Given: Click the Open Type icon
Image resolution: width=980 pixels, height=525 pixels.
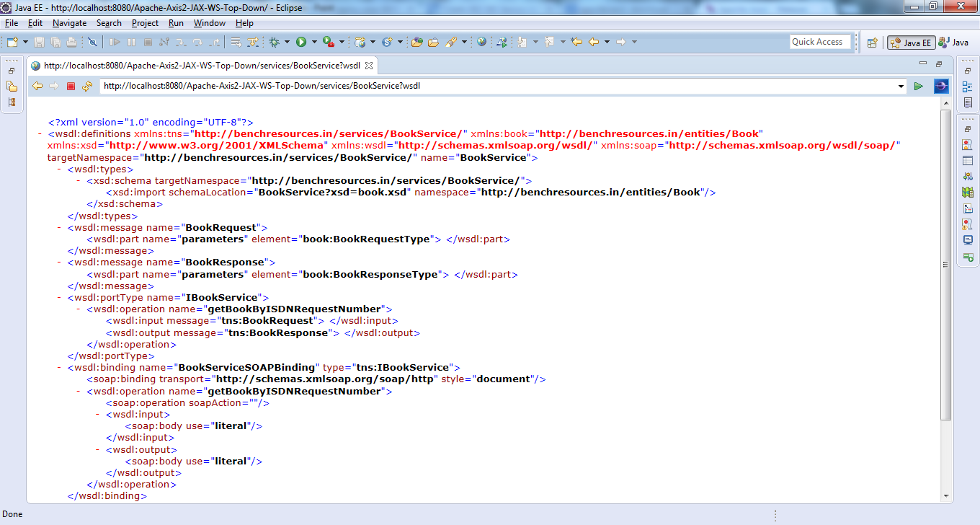Looking at the screenshot, I should (416, 42).
